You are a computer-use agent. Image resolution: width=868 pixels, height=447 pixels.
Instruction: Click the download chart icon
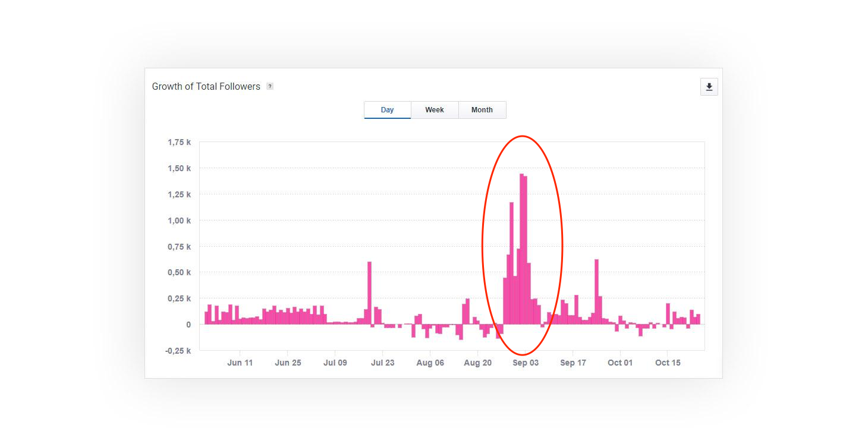(x=709, y=87)
